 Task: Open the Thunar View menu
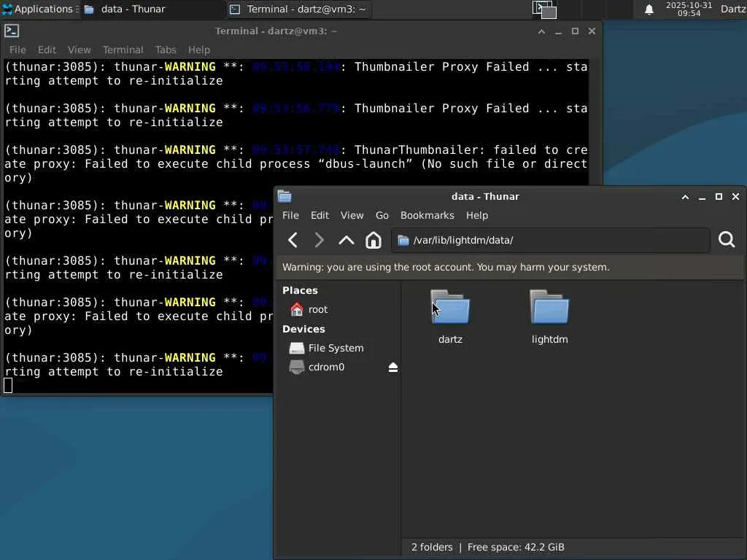352,215
